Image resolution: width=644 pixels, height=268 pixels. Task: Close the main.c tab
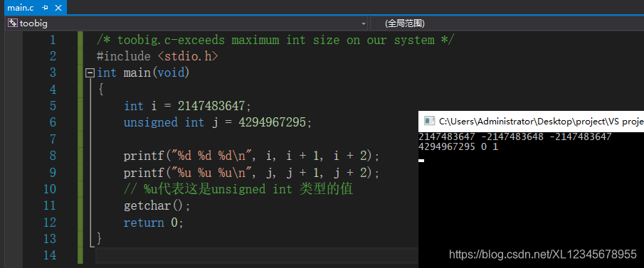[x=58, y=8]
